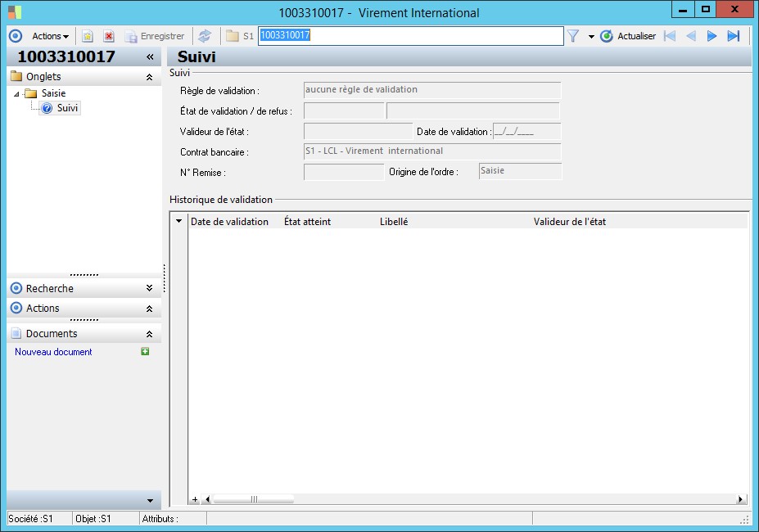The width and height of the screenshot is (759, 532).
Task: Click the refresh arrows toolbar icon
Action: tap(205, 36)
